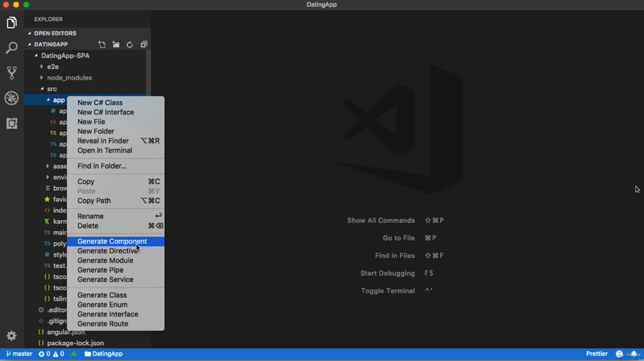Click the Prettier status bar button
Screen dimensions: 644x361
tap(597, 354)
